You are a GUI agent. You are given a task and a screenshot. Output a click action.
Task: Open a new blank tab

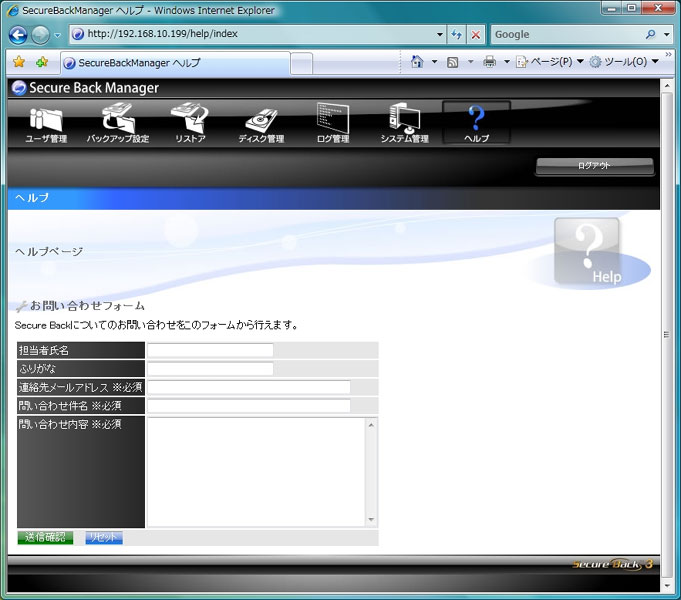pyautogui.click(x=301, y=64)
